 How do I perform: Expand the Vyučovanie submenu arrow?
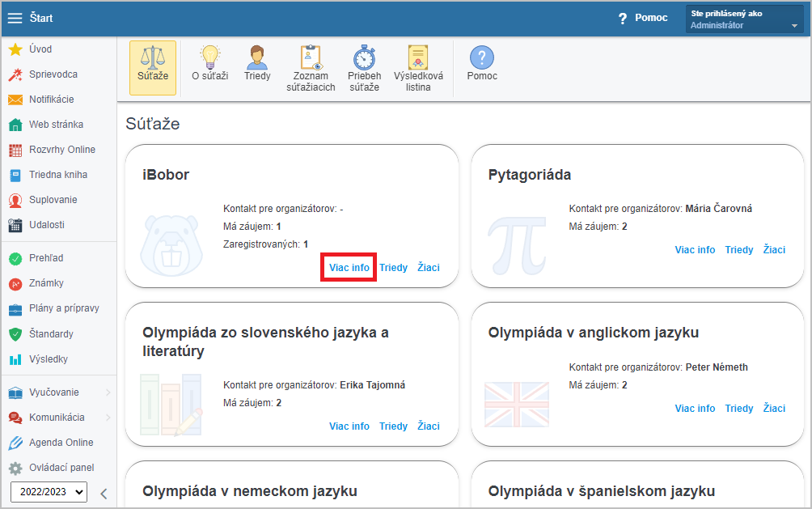click(108, 393)
